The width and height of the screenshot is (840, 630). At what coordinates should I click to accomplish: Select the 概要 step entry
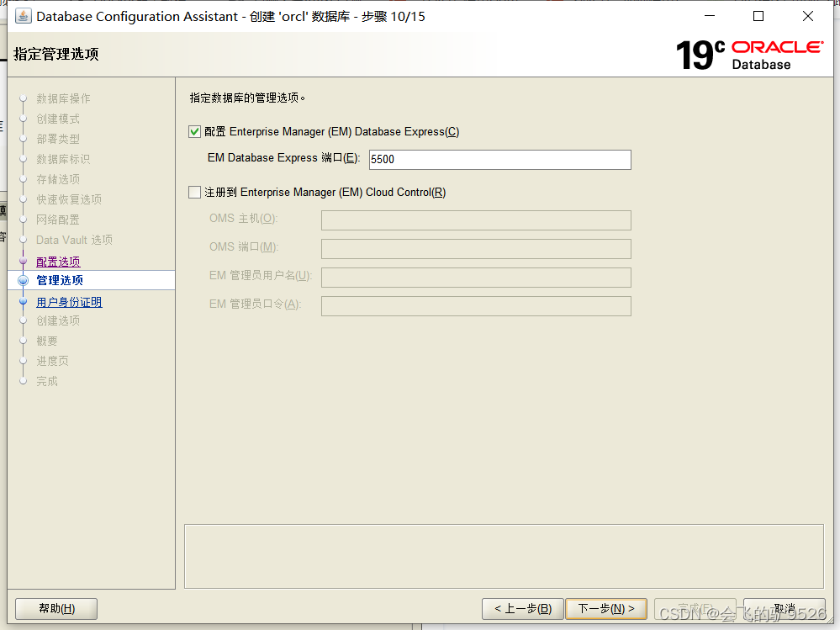[46, 341]
